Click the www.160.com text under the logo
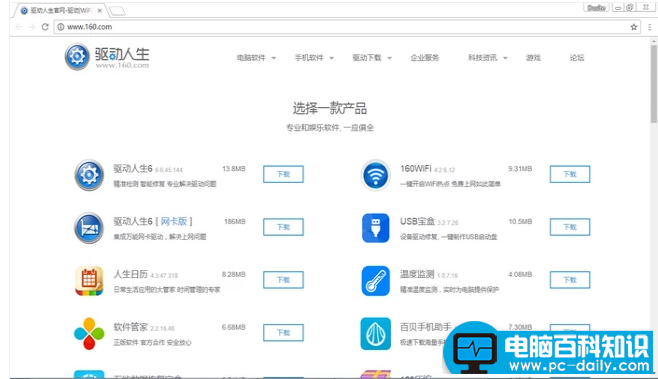This screenshot has width=658, height=379. tap(122, 65)
